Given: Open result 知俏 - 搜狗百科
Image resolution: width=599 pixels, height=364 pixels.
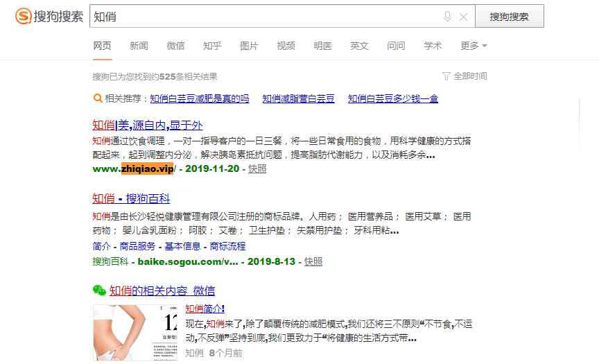Looking at the screenshot, I should (x=131, y=198).
